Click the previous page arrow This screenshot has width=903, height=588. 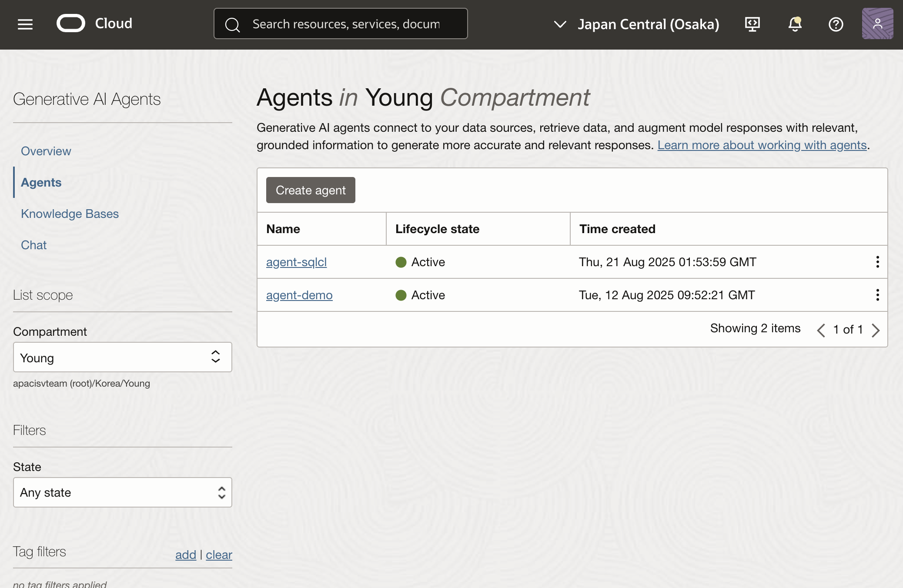coord(821,330)
